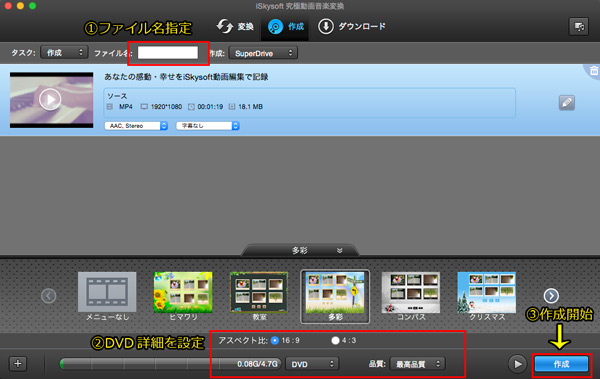Open the 品質 dropdown set to 最高品質
Viewport: 600px width, 379px height.
click(x=417, y=364)
